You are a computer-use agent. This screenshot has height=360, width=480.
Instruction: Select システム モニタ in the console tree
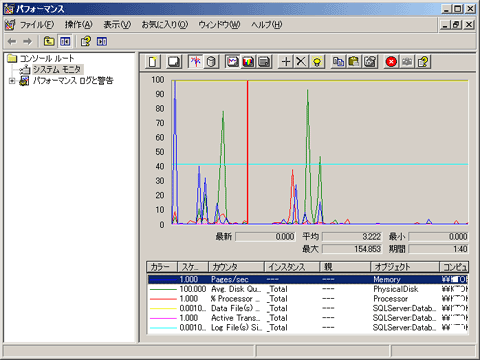(x=57, y=69)
